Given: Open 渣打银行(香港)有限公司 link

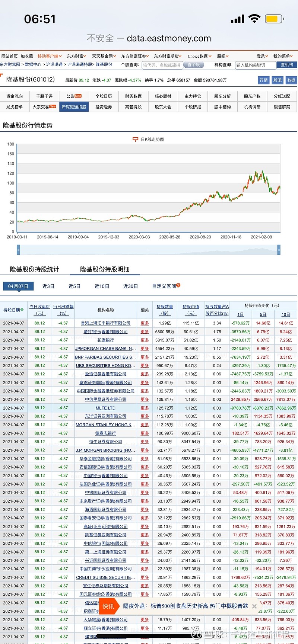Looking at the screenshot, I should point(105,332).
